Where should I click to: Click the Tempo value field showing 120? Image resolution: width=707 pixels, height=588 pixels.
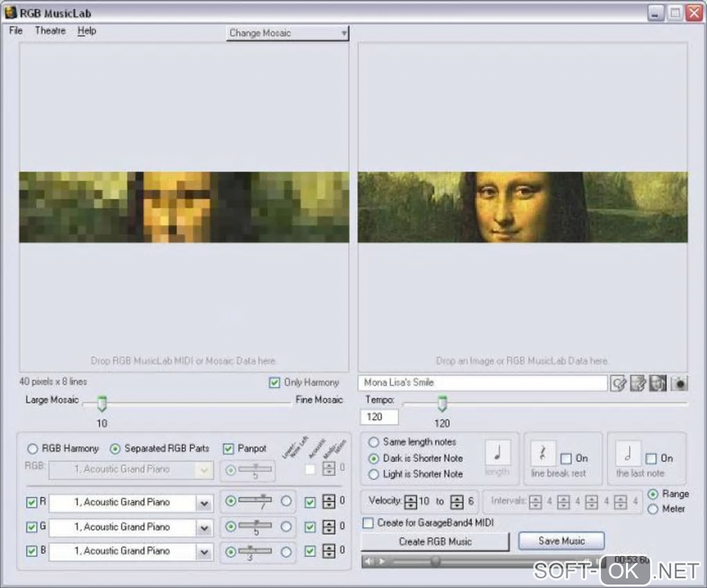pyautogui.click(x=379, y=417)
